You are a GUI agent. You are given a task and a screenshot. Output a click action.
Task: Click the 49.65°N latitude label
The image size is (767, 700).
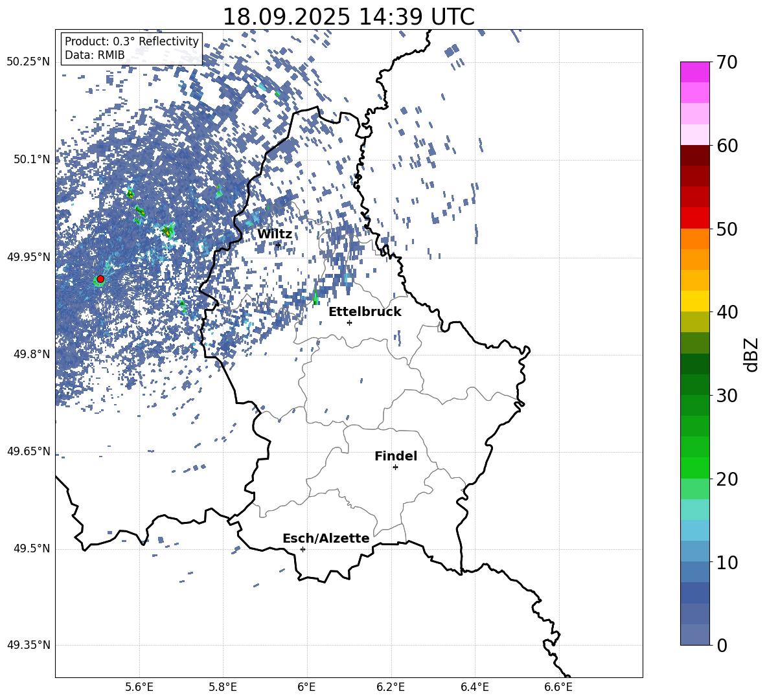(x=29, y=451)
